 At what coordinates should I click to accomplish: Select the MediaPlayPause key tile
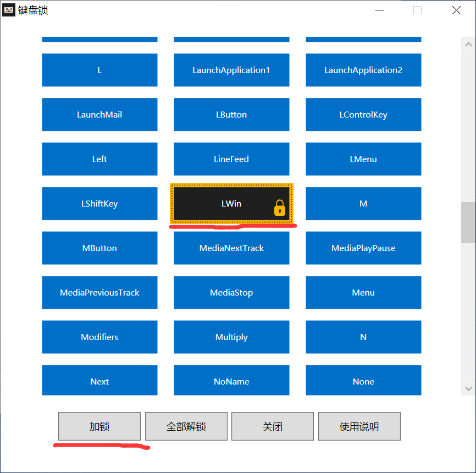(x=363, y=248)
